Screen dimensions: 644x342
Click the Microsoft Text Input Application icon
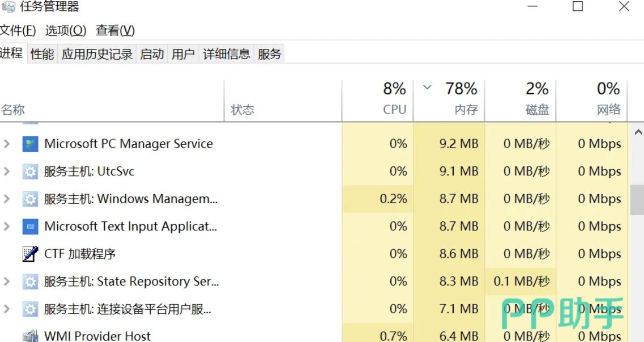click(30, 227)
